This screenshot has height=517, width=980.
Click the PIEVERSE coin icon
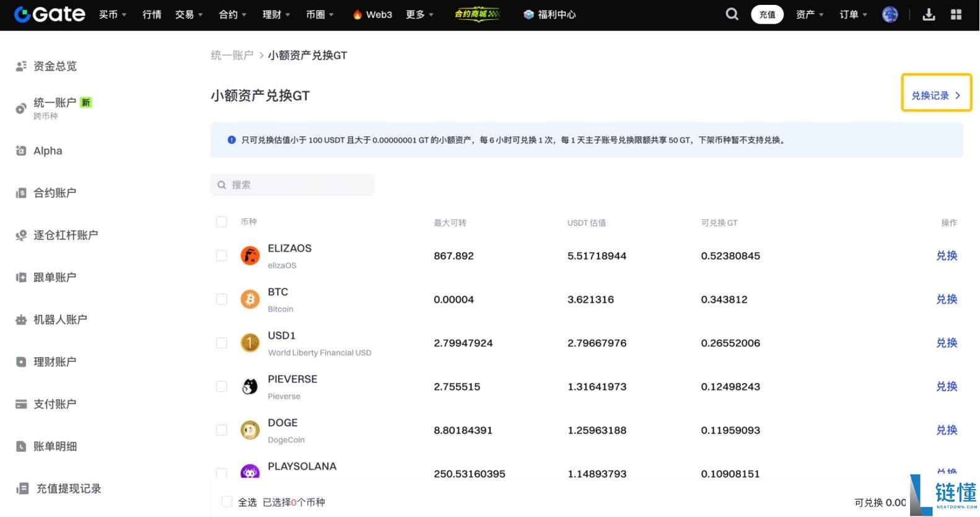[250, 387]
